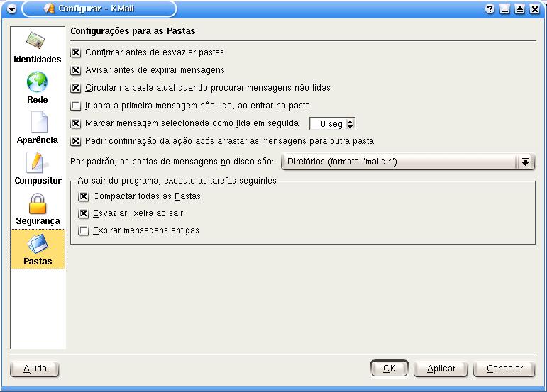The width and height of the screenshot is (547, 392).
Task: Enable Ir para a primeira mensagem não lida
Action: click(x=77, y=106)
